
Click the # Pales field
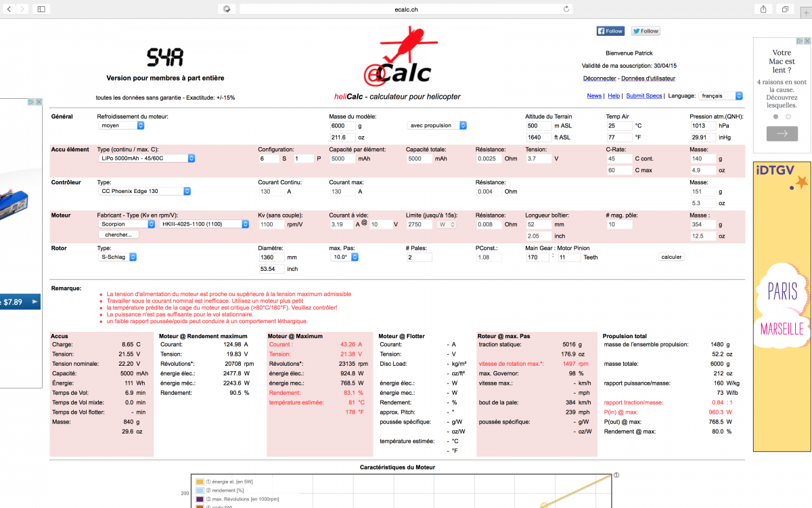click(419, 257)
